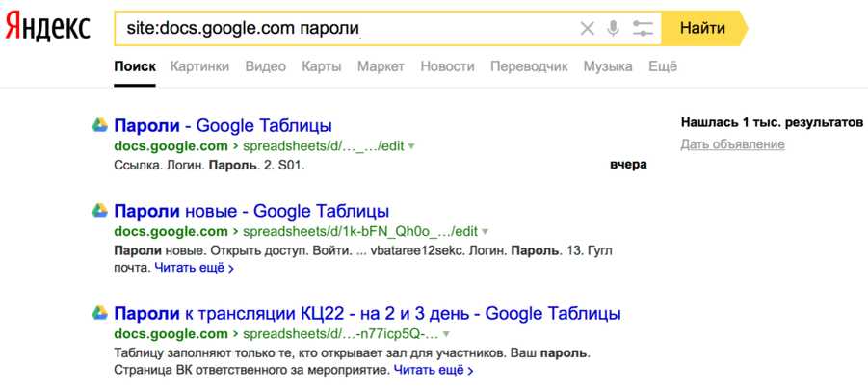Open the Маркет tab
This screenshot has width=868, height=391.
(381, 66)
